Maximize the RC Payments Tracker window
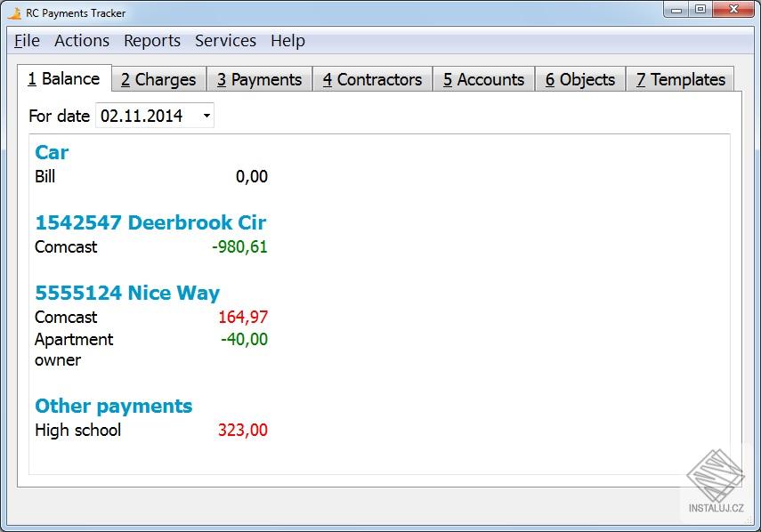The height and width of the screenshot is (532, 761). 700,10
